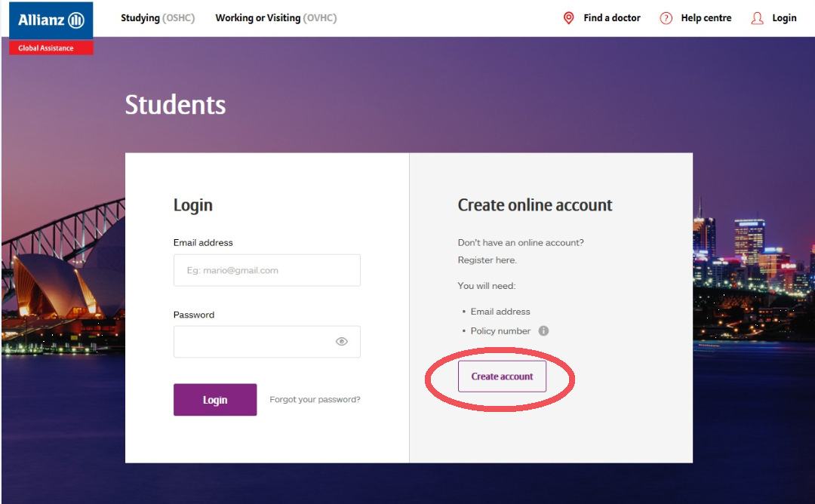Click the Create online account heading
815x504 pixels.
coord(535,205)
